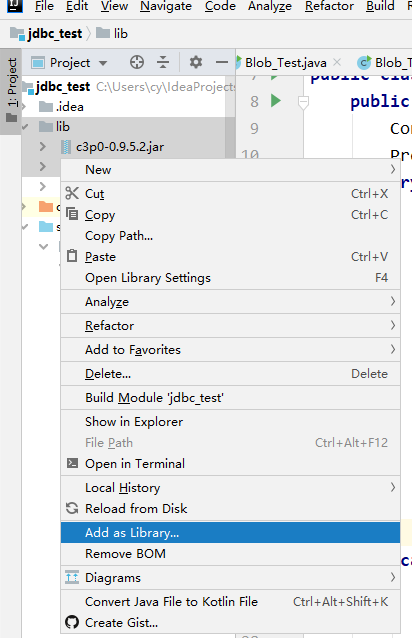412x638 pixels.
Task: Expand the .idea folder node
Action: click(x=24, y=107)
